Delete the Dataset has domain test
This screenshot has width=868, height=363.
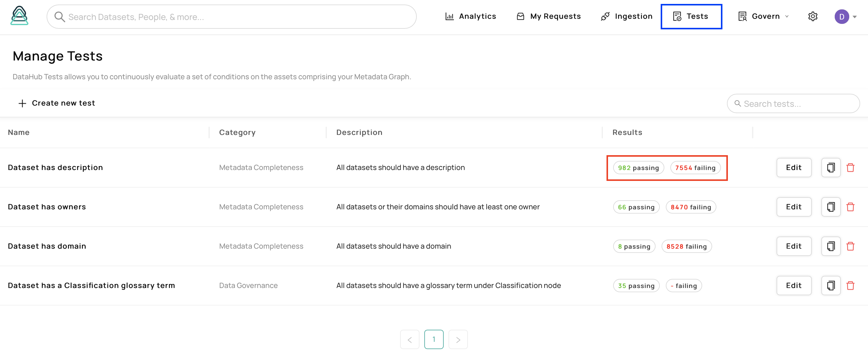coord(850,246)
